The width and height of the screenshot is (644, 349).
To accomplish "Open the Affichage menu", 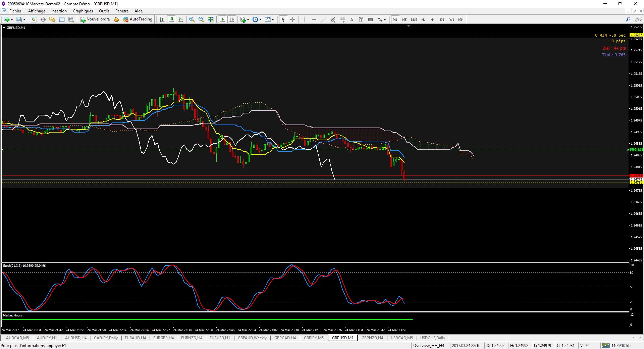I will click(37, 11).
